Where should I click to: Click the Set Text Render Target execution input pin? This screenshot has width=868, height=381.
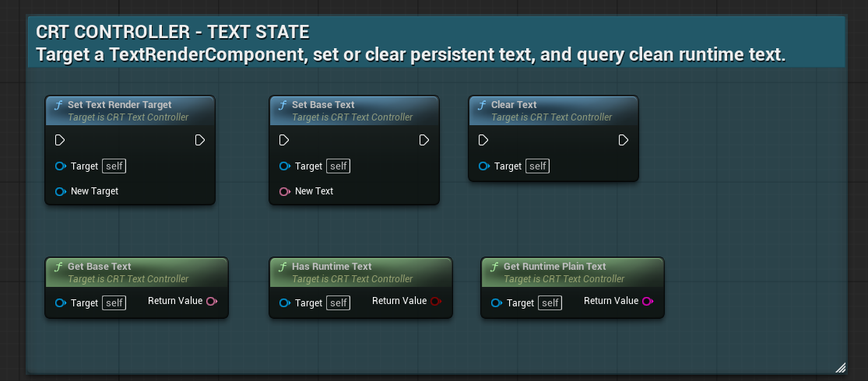point(60,140)
